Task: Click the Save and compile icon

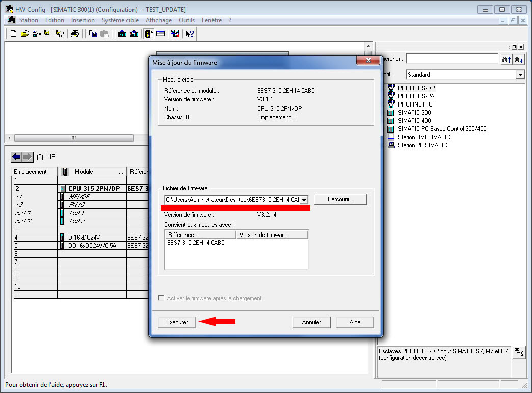Action: tap(59, 34)
